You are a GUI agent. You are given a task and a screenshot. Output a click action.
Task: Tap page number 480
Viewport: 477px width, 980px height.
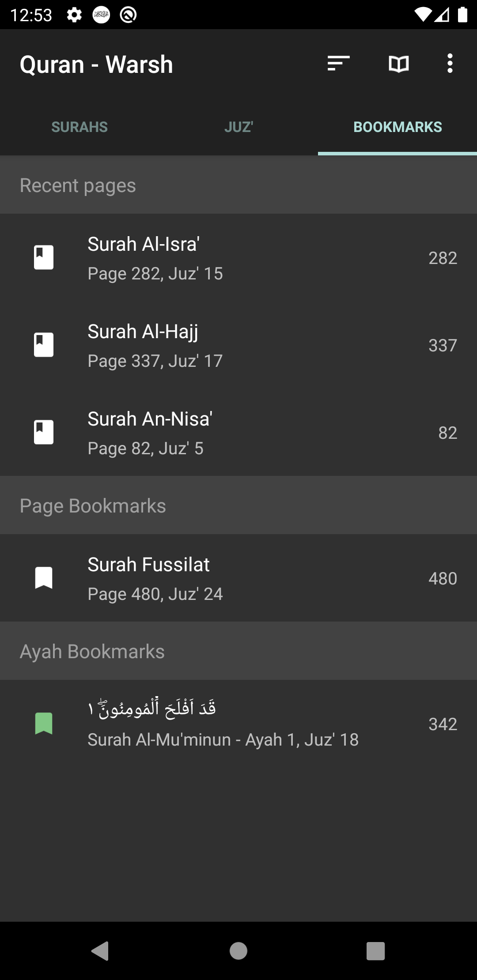click(443, 579)
